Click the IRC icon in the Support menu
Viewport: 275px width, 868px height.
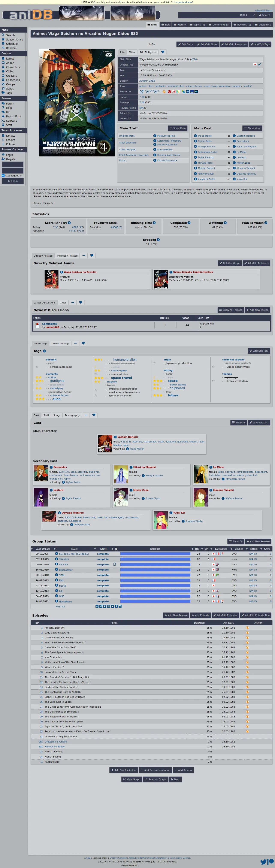[x=3, y=112]
